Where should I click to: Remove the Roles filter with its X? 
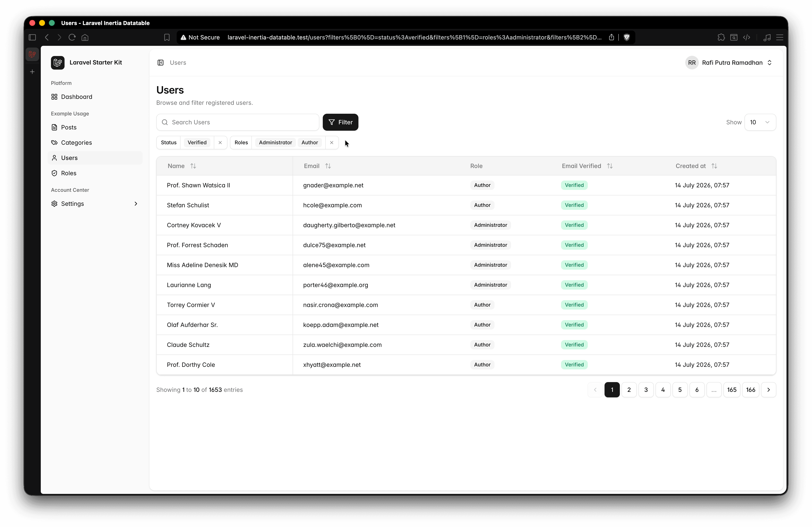pyautogui.click(x=332, y=143)
